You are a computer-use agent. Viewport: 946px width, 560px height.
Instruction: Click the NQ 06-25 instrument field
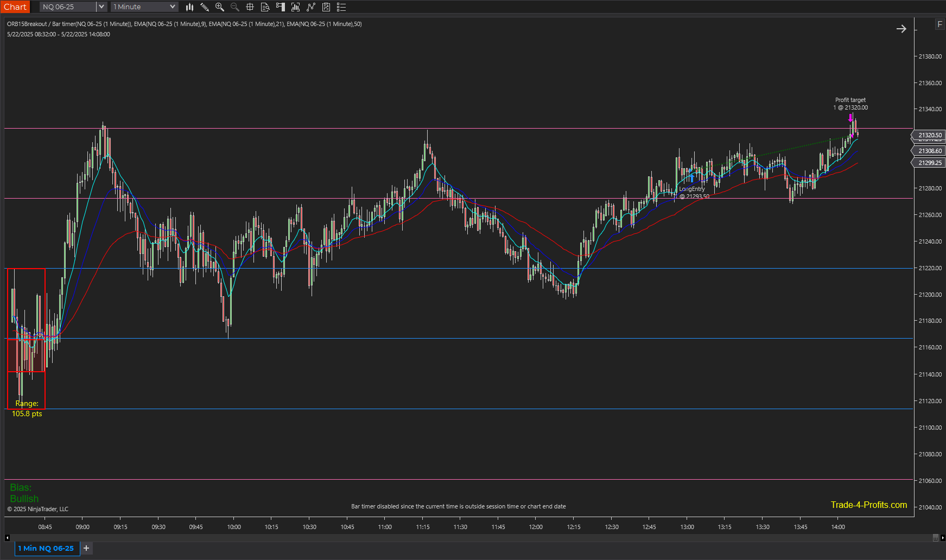68,7
